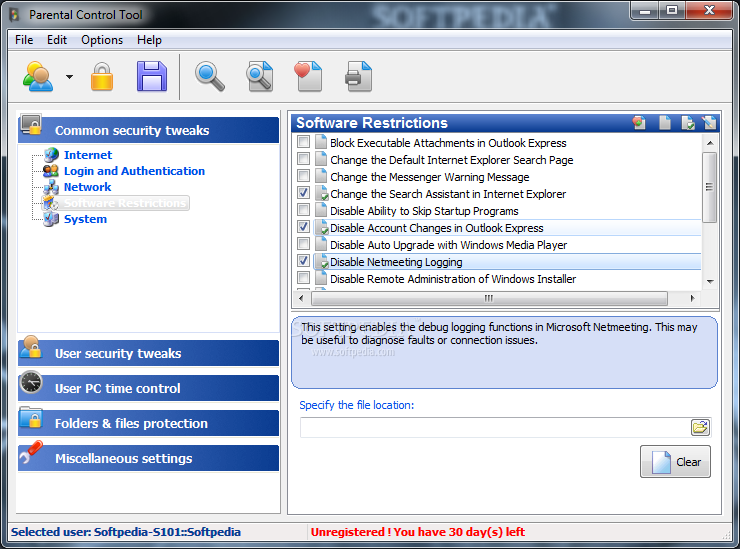Click the Unregistered 30 days left notice
740x549 pixels.
point(418,532)
